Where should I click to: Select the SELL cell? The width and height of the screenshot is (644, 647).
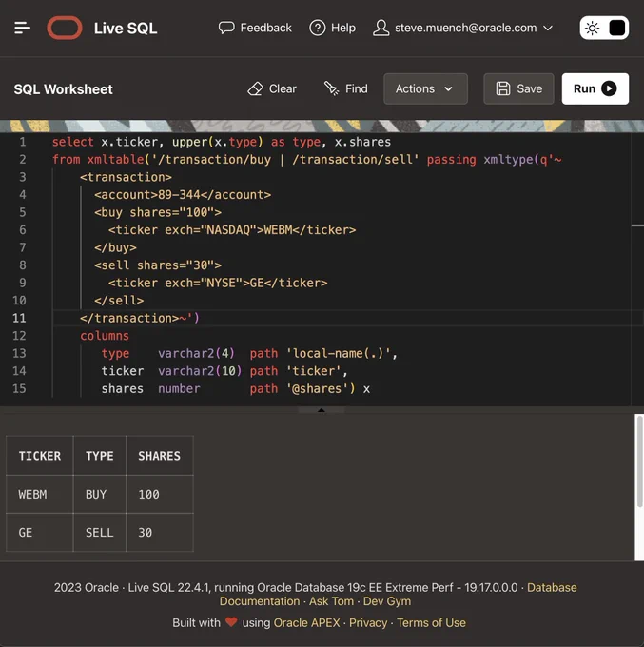pos(100,532)
